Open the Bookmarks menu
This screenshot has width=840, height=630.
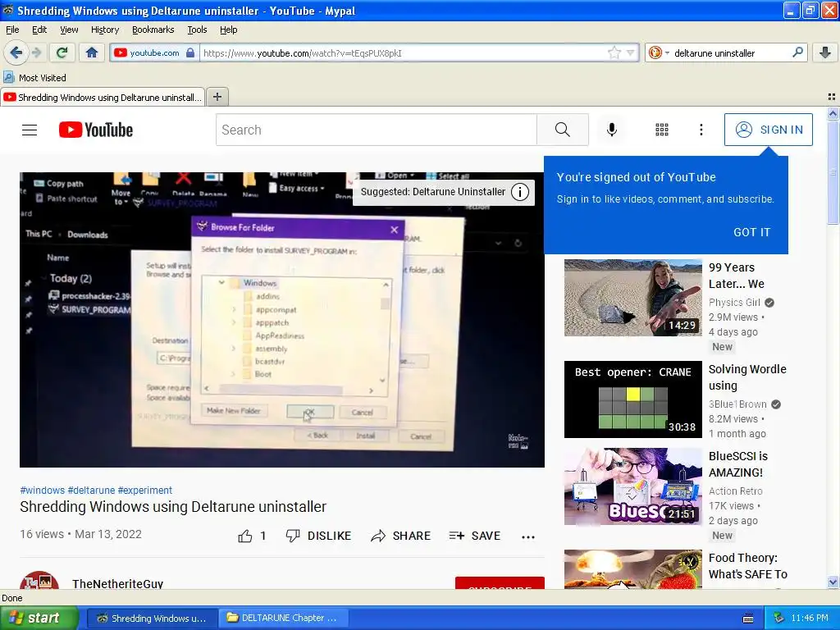point(153,30)
